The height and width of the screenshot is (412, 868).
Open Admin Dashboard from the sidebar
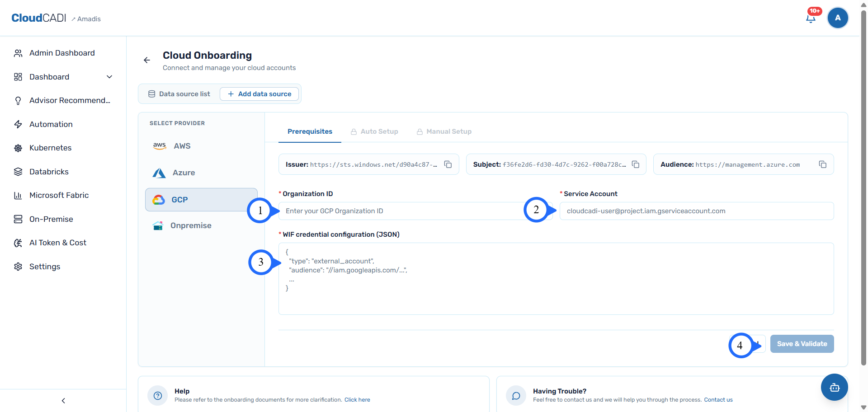[x=63, y=53]
